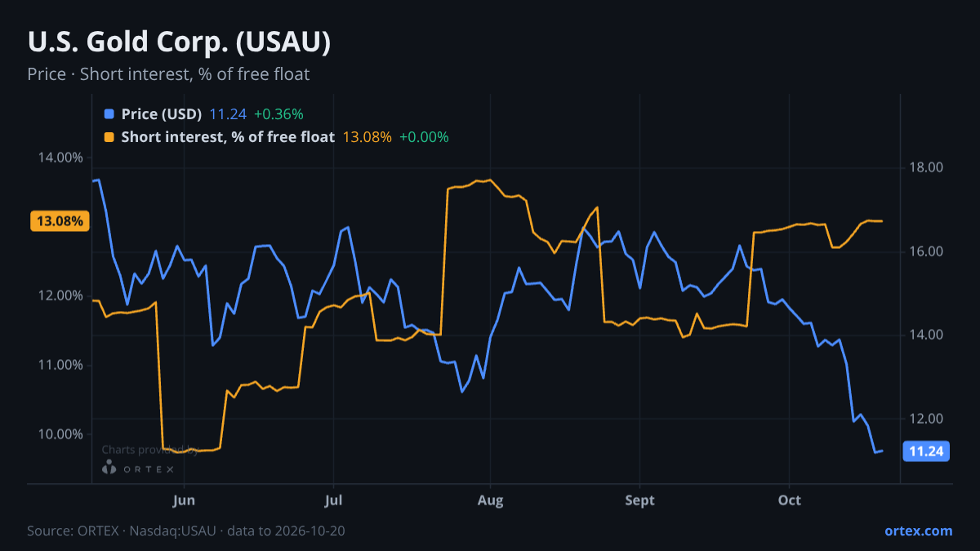Viewport: 980px width, 551px height.
Task: Click the Jul label on time axis
Action: click(333, 500)
